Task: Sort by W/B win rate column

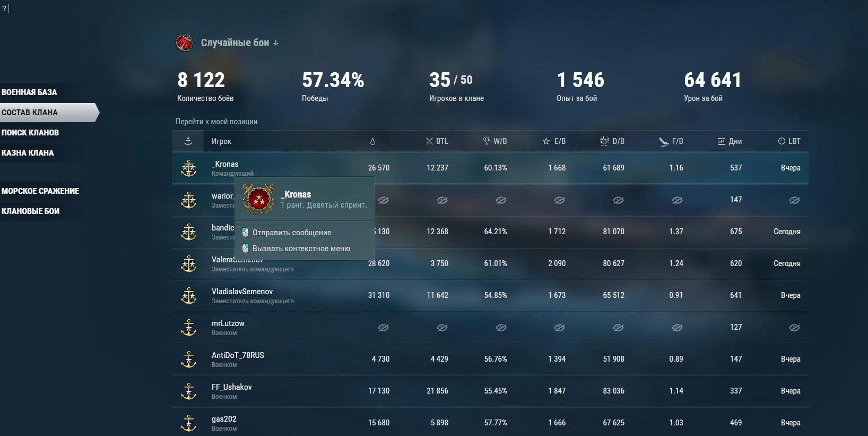Action: click(x=495, y=141)
